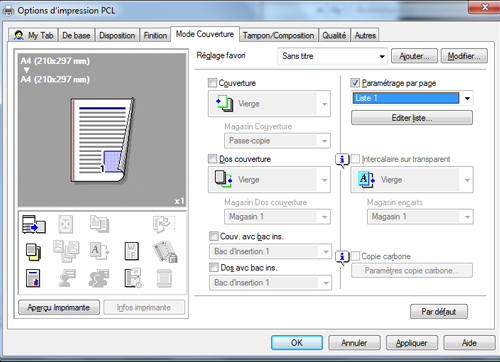500x362 pixels.
Task: Click the My Tab user avatar icon
Action: [x=19, y=35]
